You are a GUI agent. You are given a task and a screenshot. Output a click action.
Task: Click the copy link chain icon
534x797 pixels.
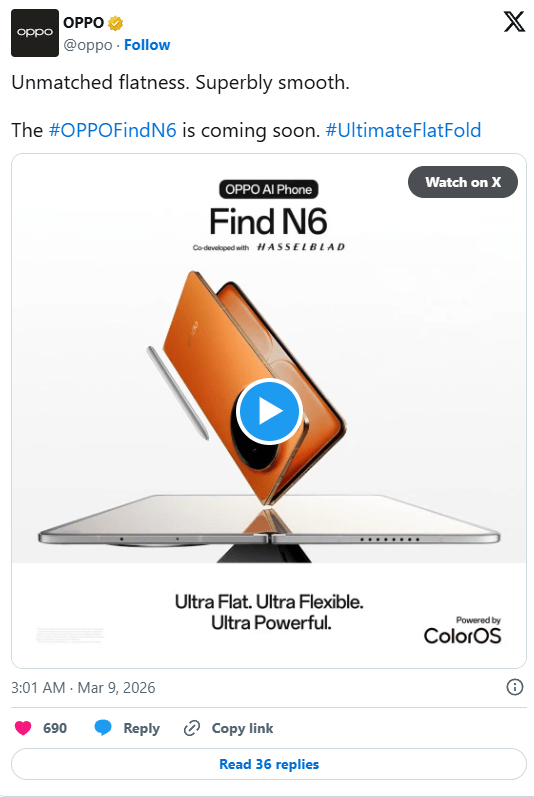click(x=192, y=728)
